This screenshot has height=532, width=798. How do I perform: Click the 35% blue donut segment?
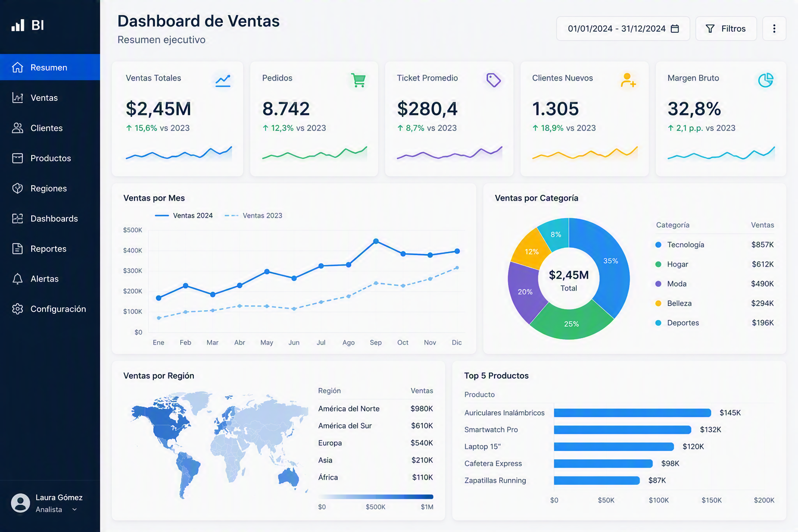(x=611, y=261)
